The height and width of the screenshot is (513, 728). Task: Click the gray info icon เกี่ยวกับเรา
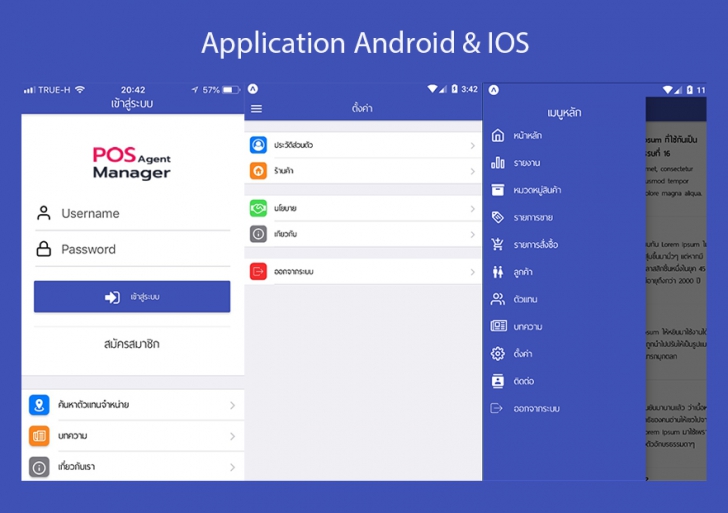click(39, 467)
